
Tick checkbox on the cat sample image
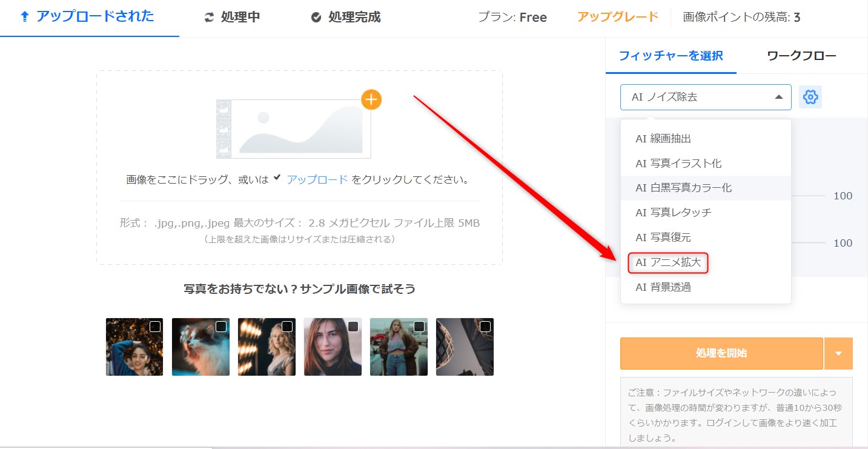pos(221,327)
